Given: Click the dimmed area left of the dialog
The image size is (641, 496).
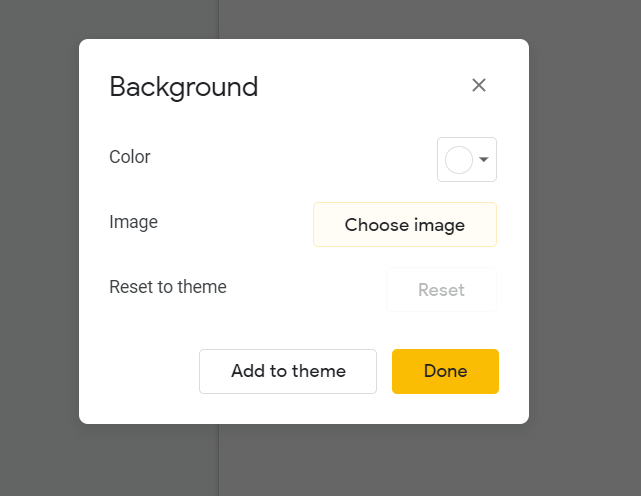Looking at the screenshot, I should click(39, 245).
